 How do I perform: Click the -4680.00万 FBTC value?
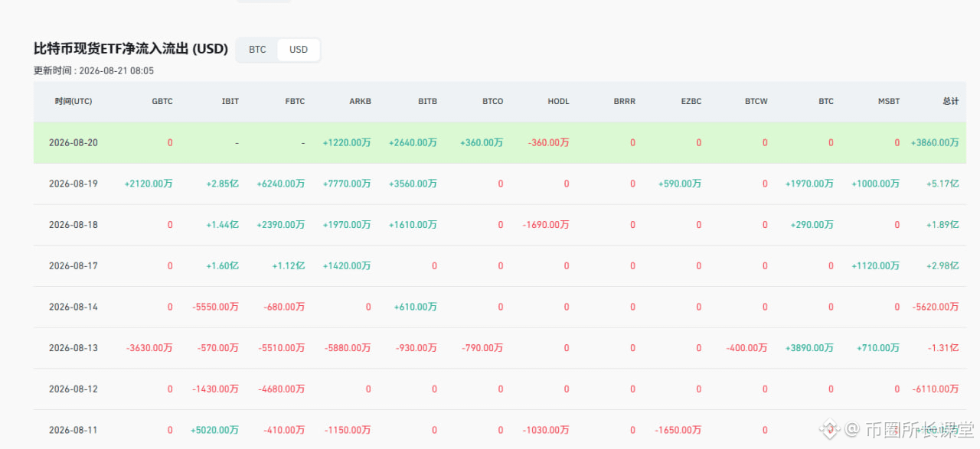click(x=282, y=389)
